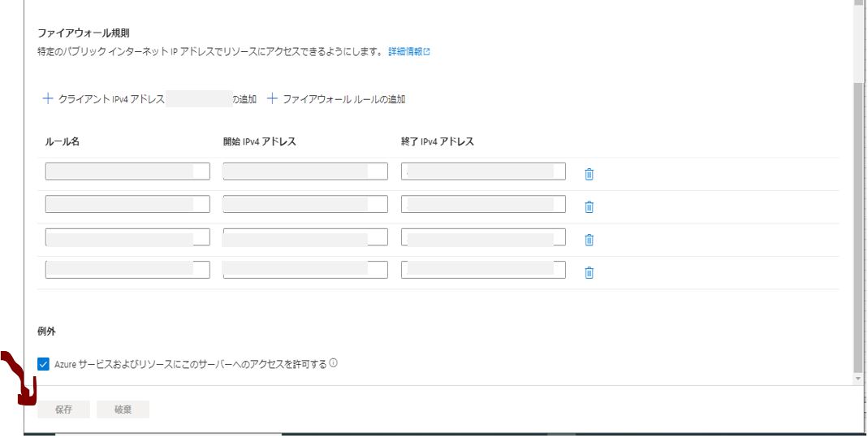This screenshot has width=868, height=438.
Task: Select the first row ルール名 field
Action: (127, 171)
